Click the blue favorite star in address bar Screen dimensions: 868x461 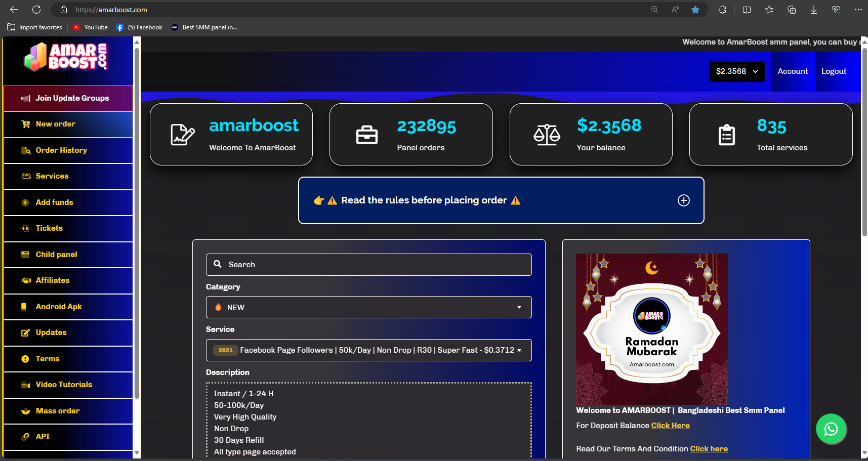[695, 10]
